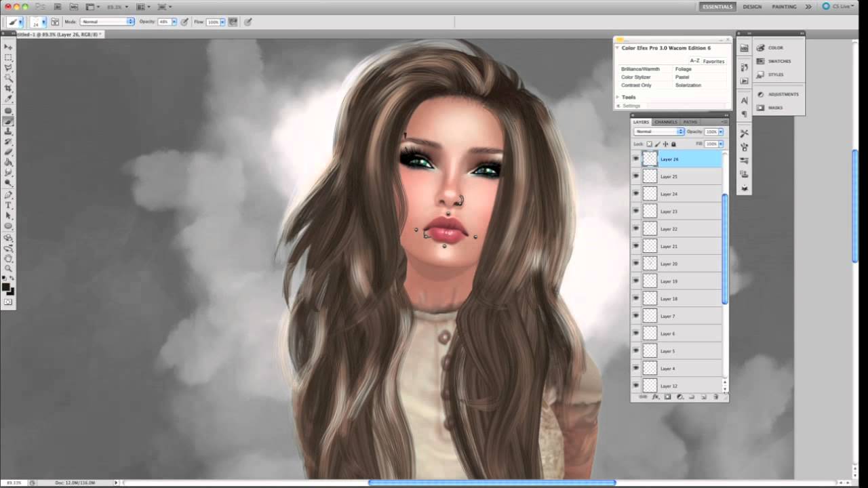The width and height of the screenshot is (868, 488).
Task: Apply the Brilliance/Warmth filter
Action: click(640, 69)
